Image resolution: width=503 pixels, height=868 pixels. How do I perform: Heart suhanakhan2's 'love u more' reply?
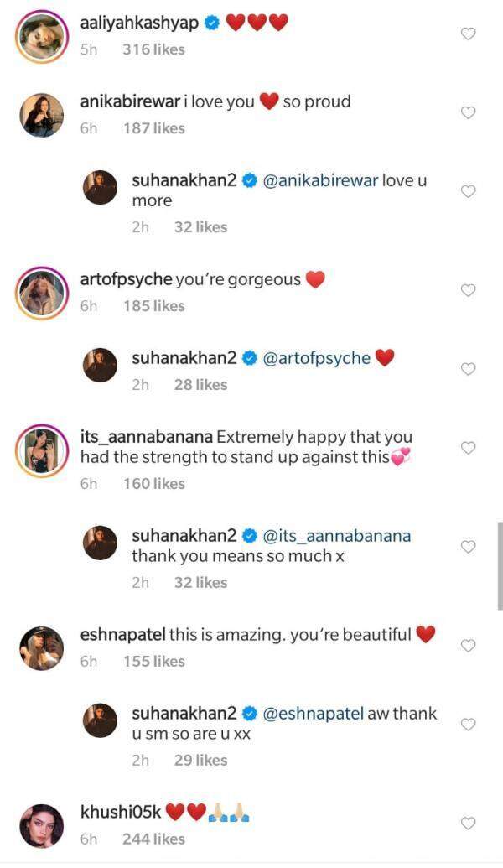coord(469,191)
